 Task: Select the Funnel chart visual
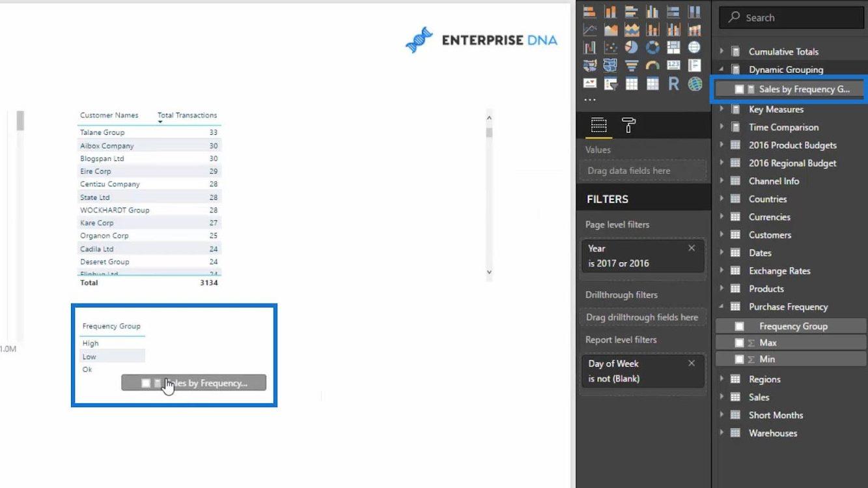pyautogui.click(x=631, y=65)
